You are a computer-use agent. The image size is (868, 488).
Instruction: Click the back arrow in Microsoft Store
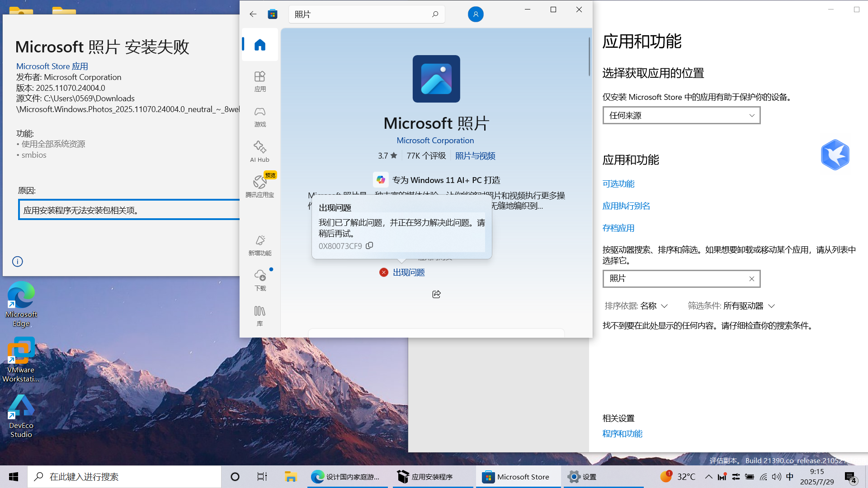pos(253,14)
